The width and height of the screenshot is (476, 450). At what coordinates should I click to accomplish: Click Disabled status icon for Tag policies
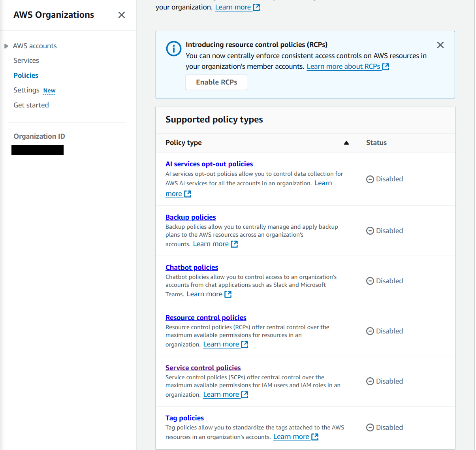click(x=370, y=427)
